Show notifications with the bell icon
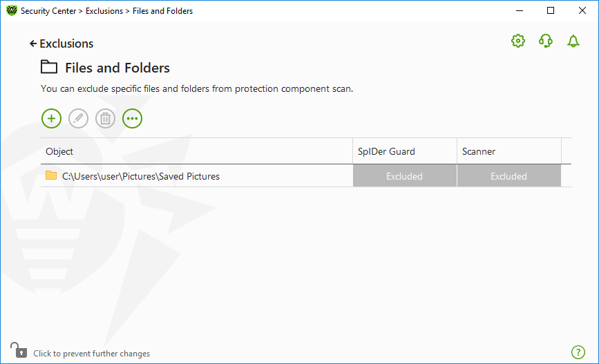 pos(573,41)
